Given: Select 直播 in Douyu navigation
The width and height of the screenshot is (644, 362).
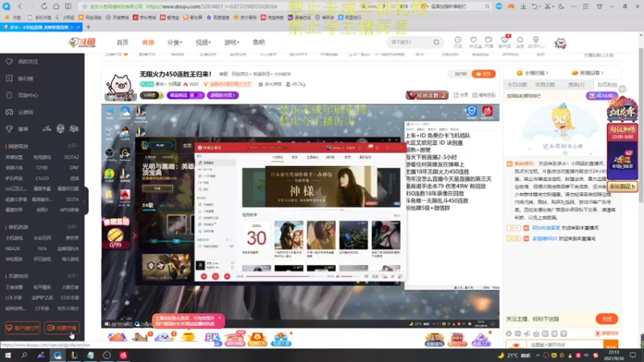Looking at the screenshot, I should [x=148, y=43].
